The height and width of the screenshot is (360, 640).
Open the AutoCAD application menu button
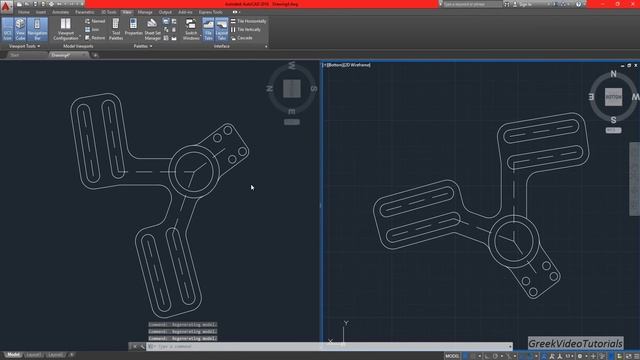click(7, 7)
